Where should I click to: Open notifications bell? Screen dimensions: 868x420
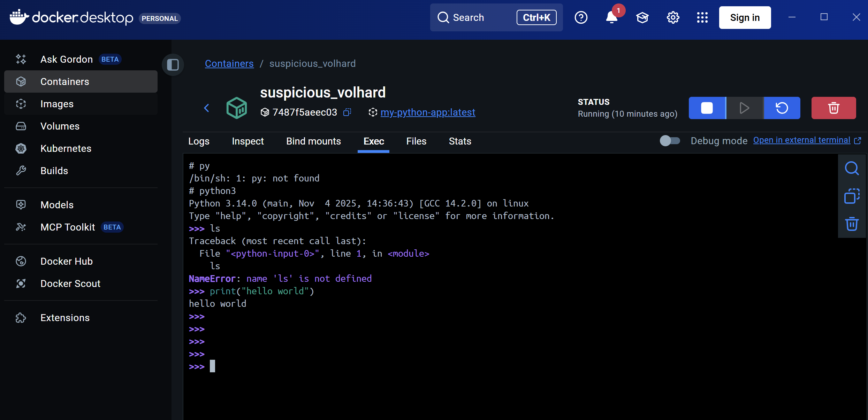pyautogui.click(x=611, y=17)
